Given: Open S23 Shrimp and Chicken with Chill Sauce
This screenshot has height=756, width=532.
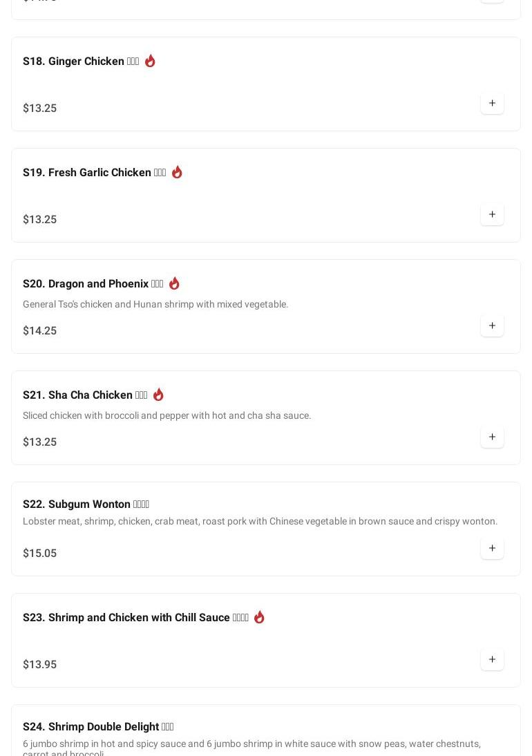Looking at the screenshot, I should tap(135, 618).
